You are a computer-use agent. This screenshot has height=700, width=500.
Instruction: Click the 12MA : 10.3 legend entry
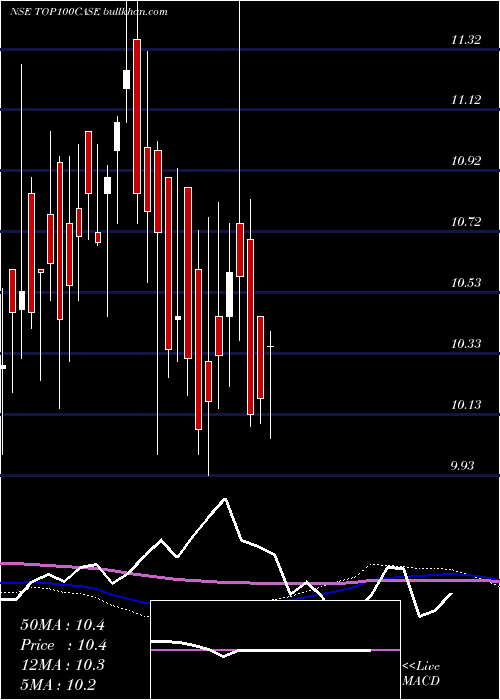pos(62,665)
